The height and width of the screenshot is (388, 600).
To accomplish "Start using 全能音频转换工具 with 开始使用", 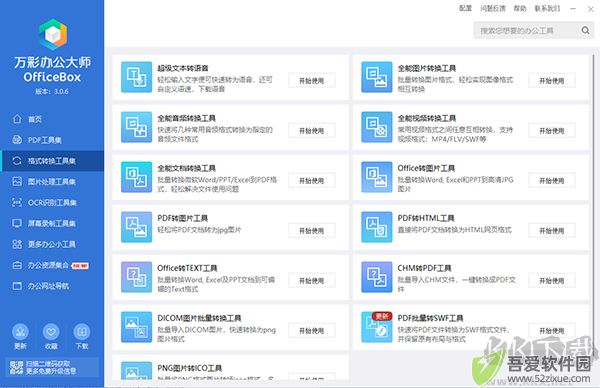I will tap(311, 131).
